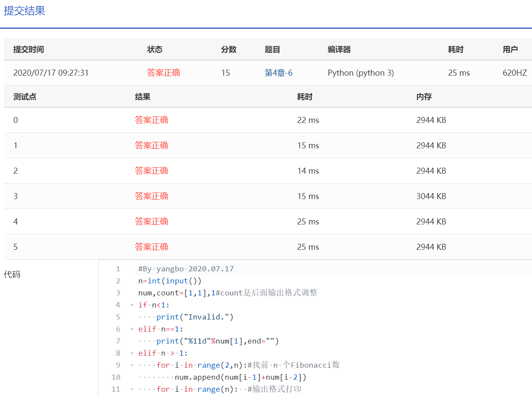The width and height of the screenshot is (532, 396).
Task: Click the 代码 section label
Action: (x=12, y=274)
